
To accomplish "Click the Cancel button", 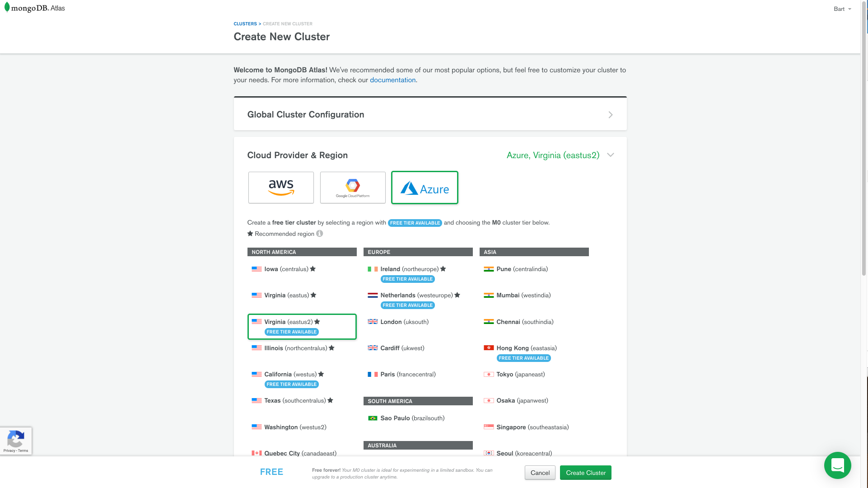I will 540,473.
